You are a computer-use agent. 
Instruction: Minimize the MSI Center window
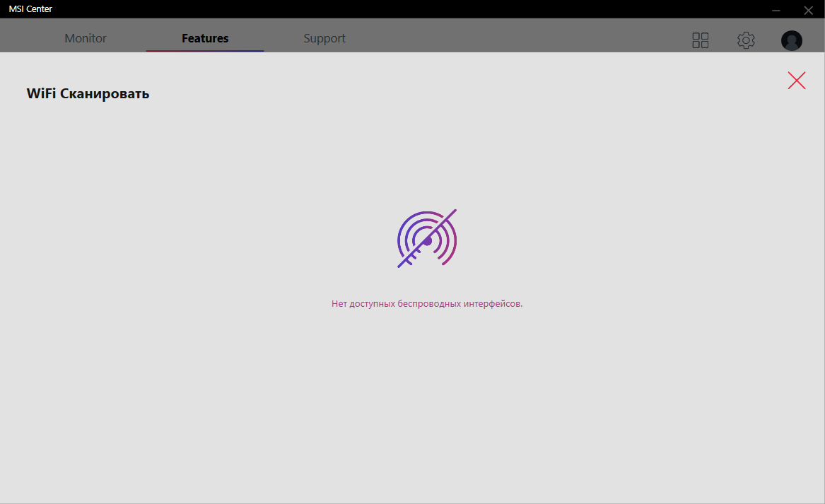click(776, 10)
